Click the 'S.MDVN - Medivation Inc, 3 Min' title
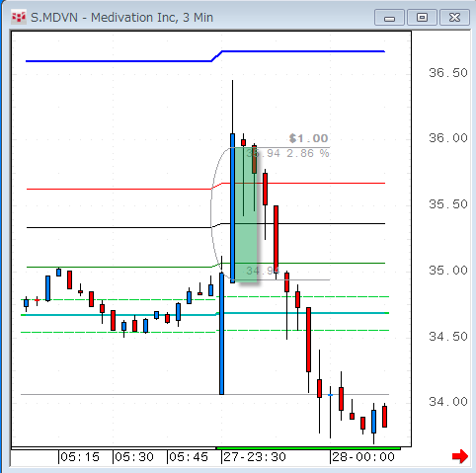Viewport: 476px width, 473px height. [121, 17]
